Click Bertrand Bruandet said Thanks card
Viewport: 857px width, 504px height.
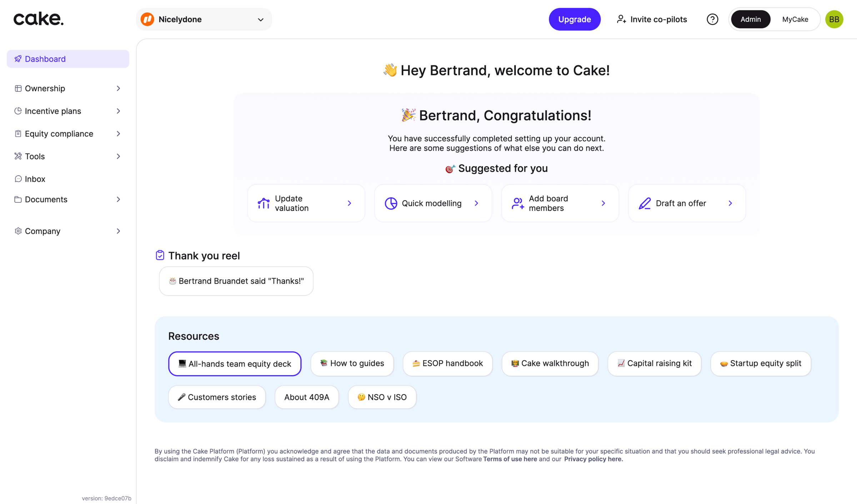tap(236, 281)
